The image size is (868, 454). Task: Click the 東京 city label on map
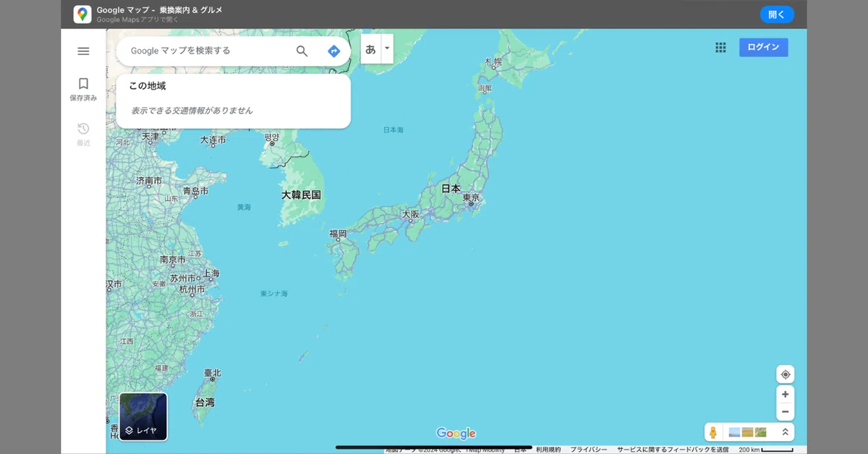471,198
